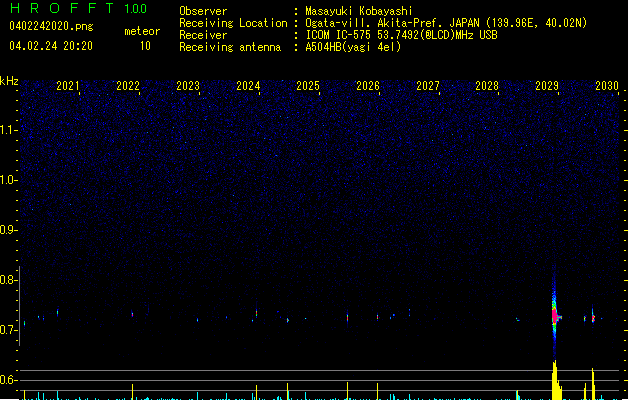This screenshot has width=629, height=400.
Task: Click the 0.7 kHz frequency tick label
Action: click(8, 330)
